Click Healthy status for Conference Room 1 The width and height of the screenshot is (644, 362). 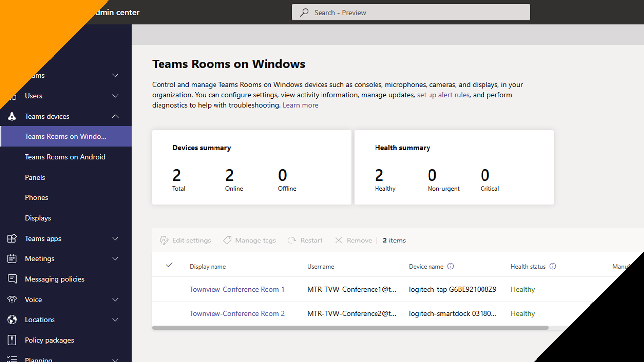pos(523,289)
